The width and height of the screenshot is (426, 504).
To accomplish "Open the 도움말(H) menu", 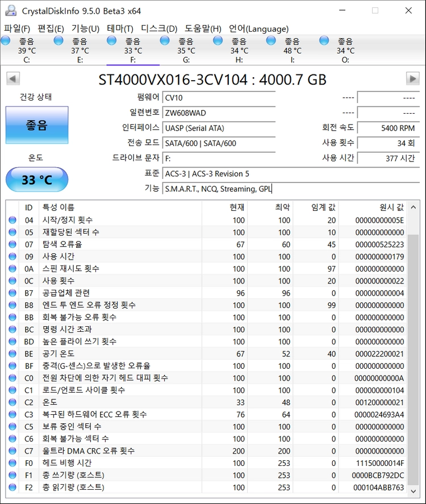I will [x=203, y=28].
